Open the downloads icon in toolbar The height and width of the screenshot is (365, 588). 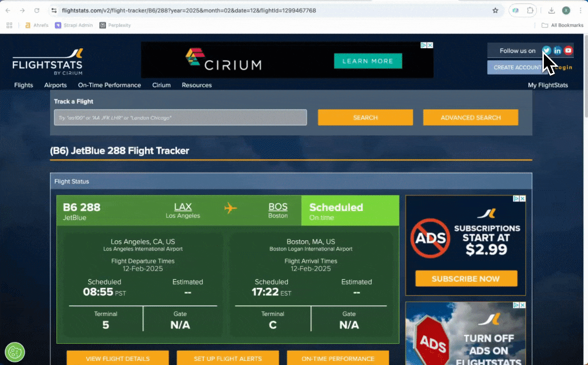tap(552, 11)
